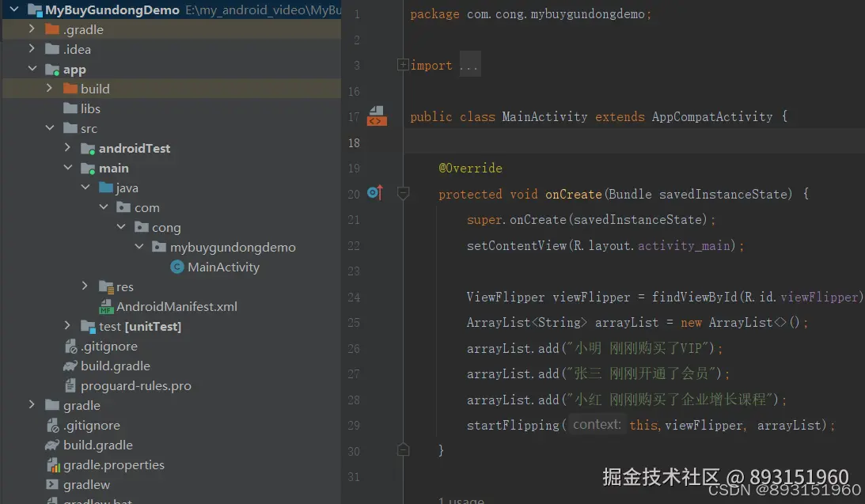Click the test [unitTest] folder icon
This screenshot has width=865, height=504.
point(88,327)
